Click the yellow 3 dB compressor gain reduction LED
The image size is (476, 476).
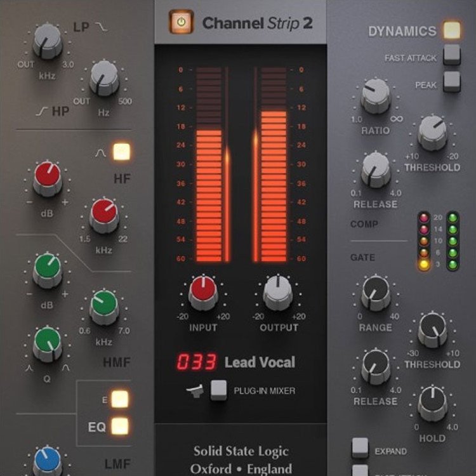click(424, 265)
